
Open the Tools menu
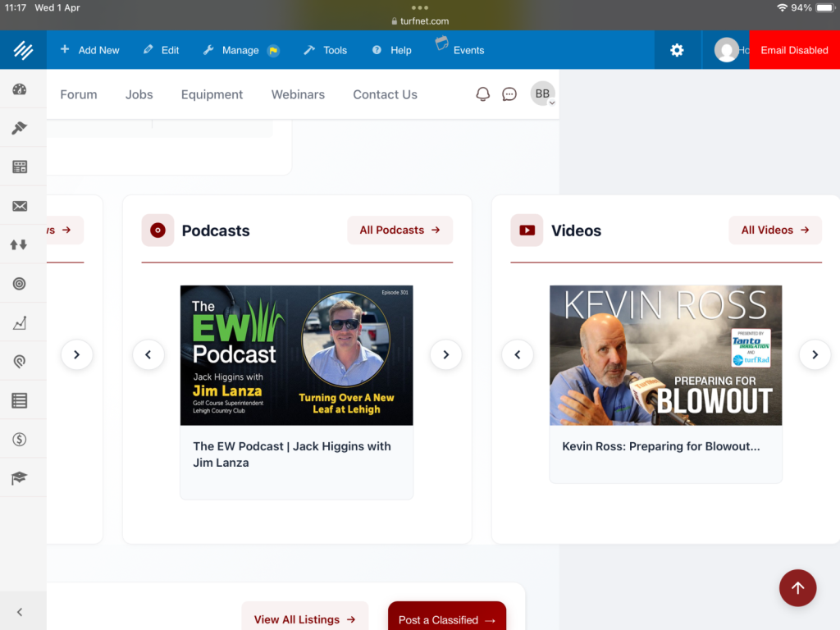tap(325, 50)
